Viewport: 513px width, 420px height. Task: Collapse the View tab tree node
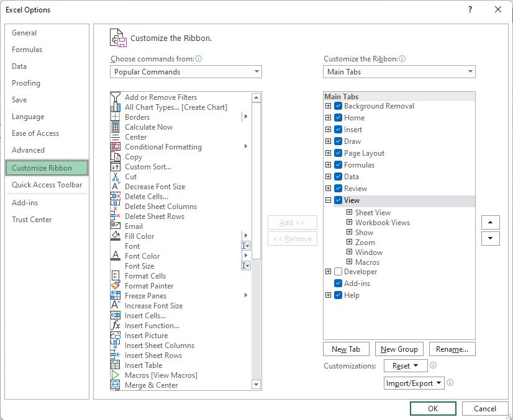[328, 200]
